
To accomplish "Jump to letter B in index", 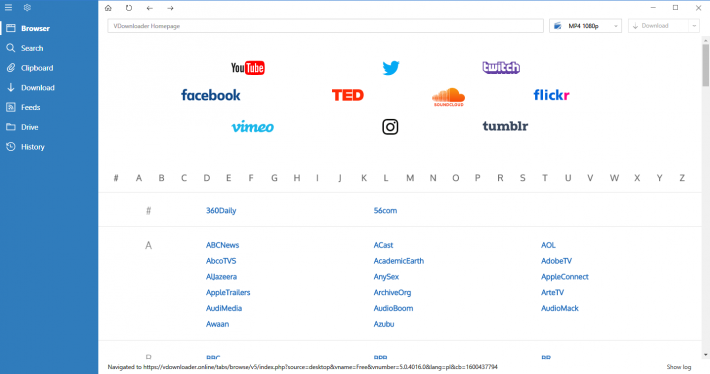I will [x=161, y=178].
